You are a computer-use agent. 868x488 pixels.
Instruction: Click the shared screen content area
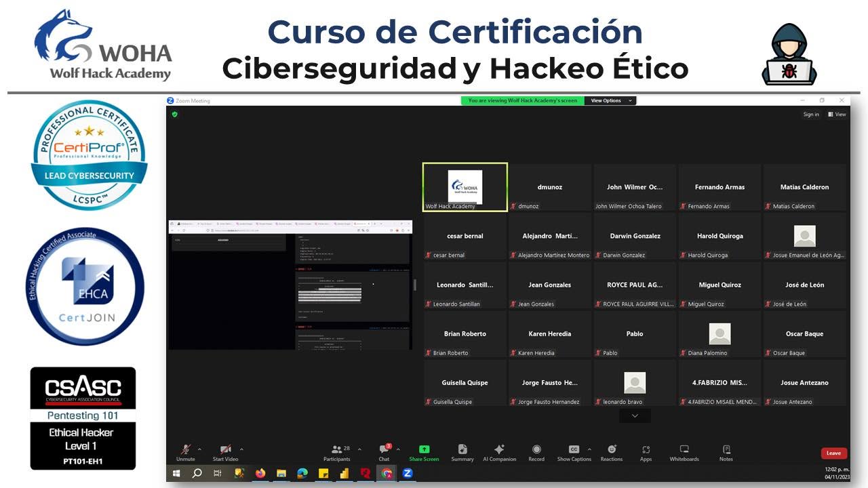point(290,285)
